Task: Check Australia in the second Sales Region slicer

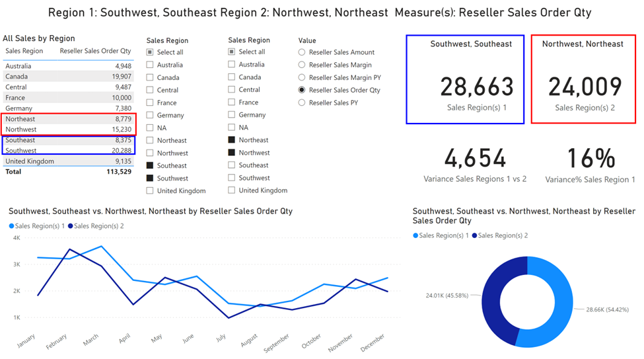Action: click(232, 65)
